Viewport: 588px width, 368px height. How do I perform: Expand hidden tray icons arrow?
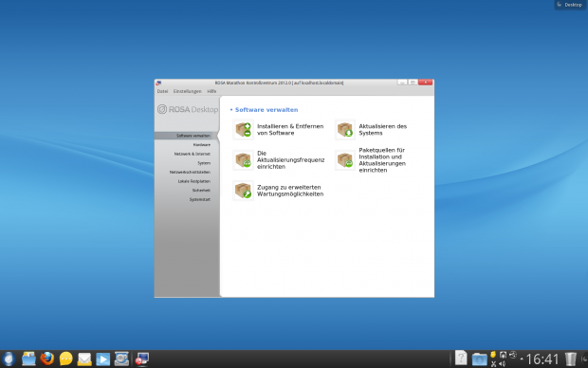point(522,359)
